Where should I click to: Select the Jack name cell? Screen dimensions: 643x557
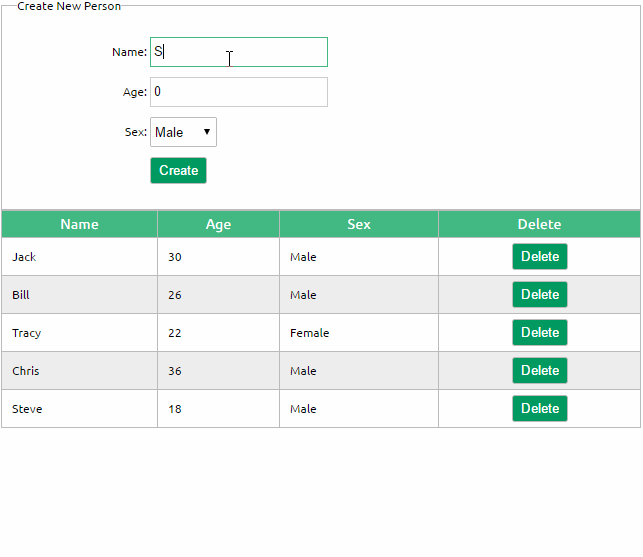(x=80, y=257)
